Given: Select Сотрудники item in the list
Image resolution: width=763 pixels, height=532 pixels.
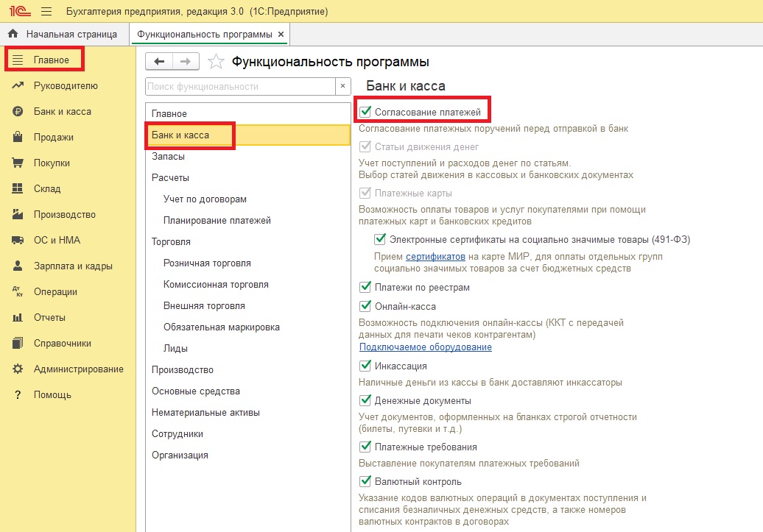Looking at the screenshot, I should (x=247, y=434).
